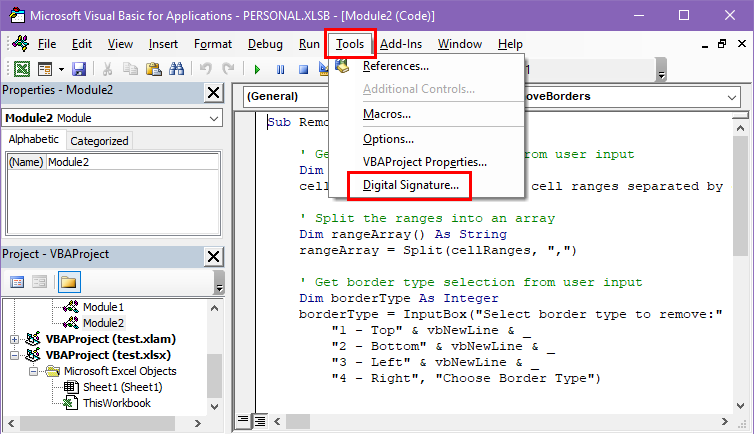Click the VBA icon left of File menu

(21, 43)
